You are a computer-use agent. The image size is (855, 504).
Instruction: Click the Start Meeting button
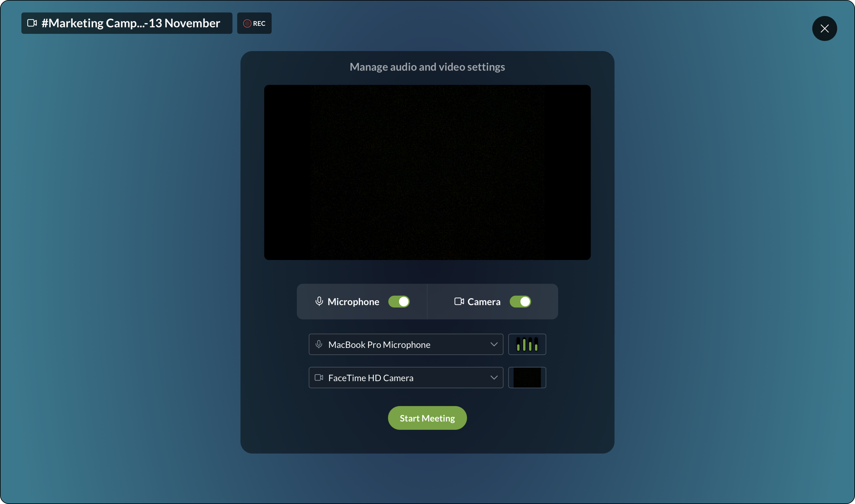click(427, 418)
